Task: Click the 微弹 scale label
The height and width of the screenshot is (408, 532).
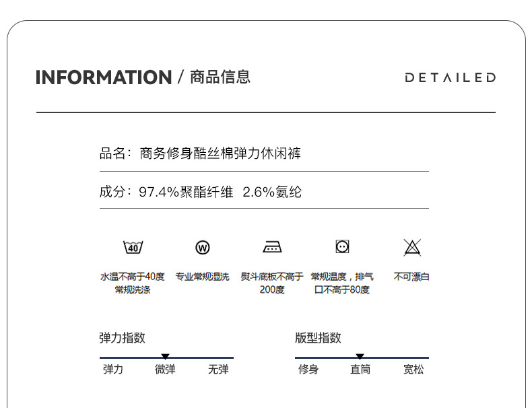Action: [165, 369]
